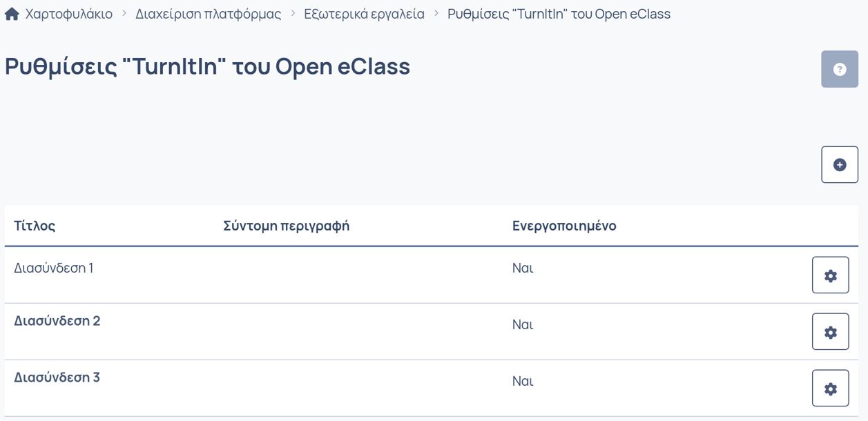The image size is (868, 421).
Task: Click the Ναι status of Διασύνδεση 2
Action: (523, 324)
